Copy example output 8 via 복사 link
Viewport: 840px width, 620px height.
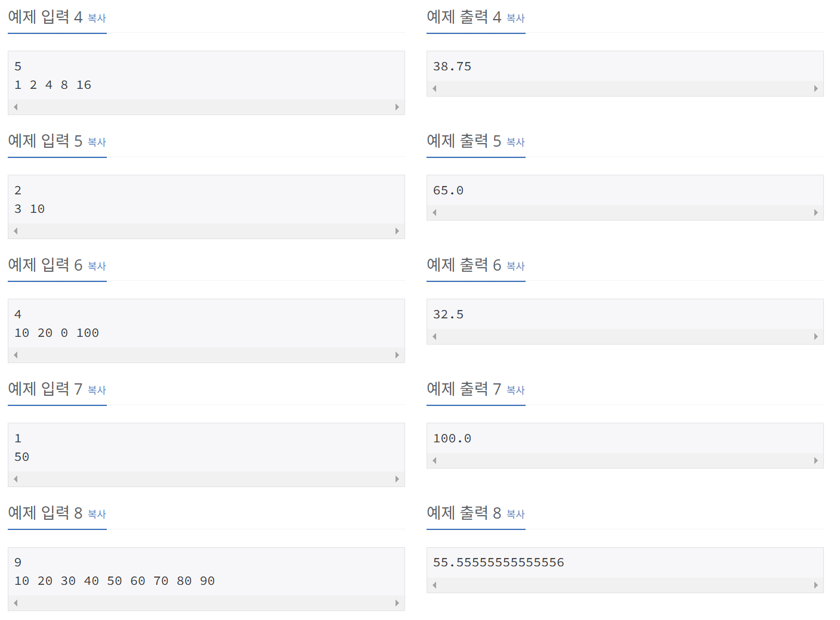(x=515, y=514)
